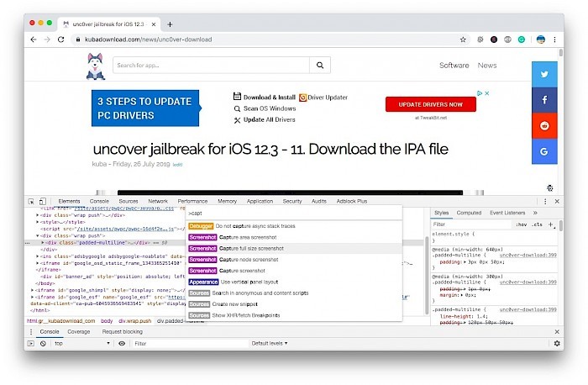
Task: Toggle .cls class editor
Action: pyautogui.click(x=537, y=224)
